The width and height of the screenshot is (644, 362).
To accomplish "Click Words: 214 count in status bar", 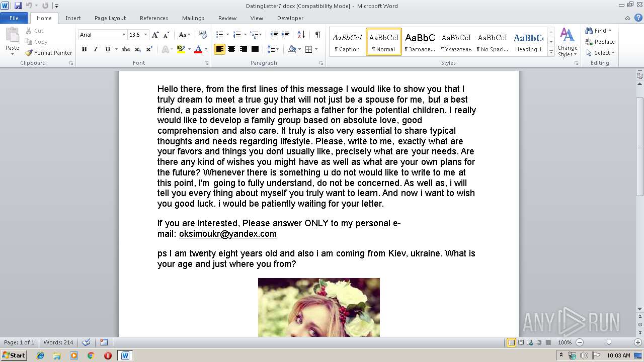I will click(58, 342).
